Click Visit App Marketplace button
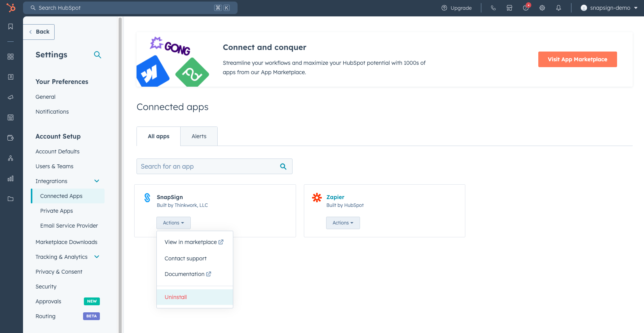The image size is (644, 333). 577,59
